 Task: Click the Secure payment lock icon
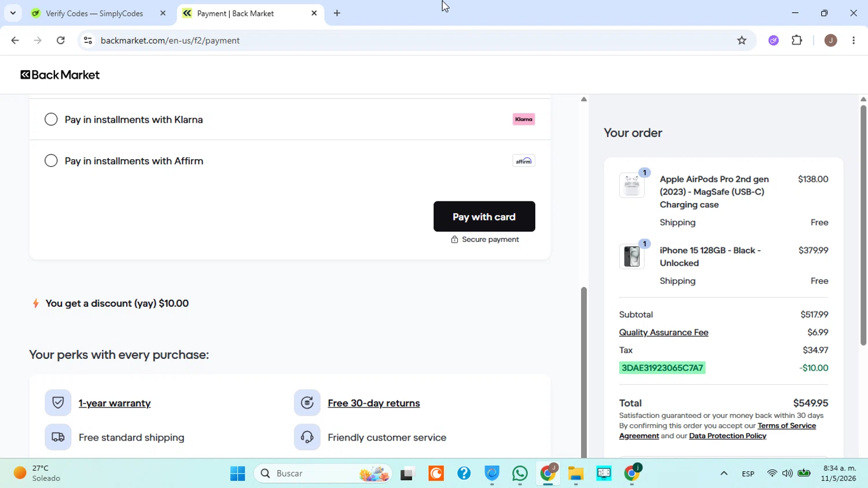click(x=454, y=240)
